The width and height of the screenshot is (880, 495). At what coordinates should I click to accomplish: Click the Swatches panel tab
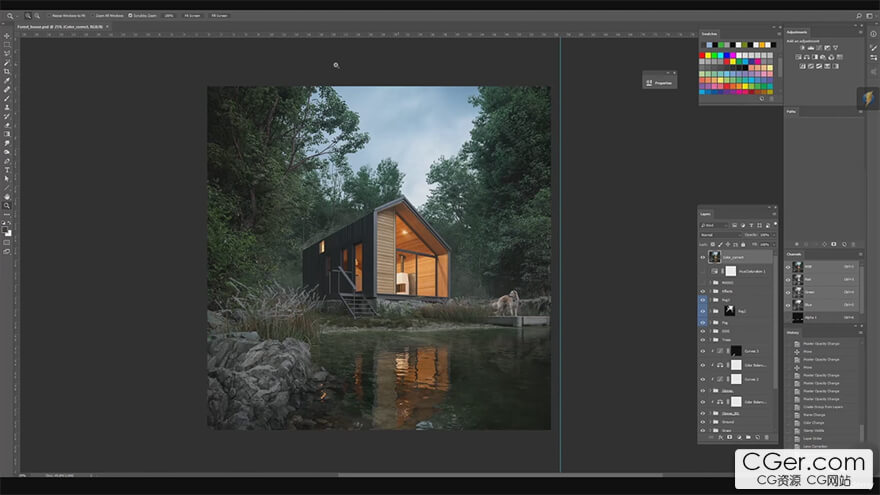pos(709,35)
